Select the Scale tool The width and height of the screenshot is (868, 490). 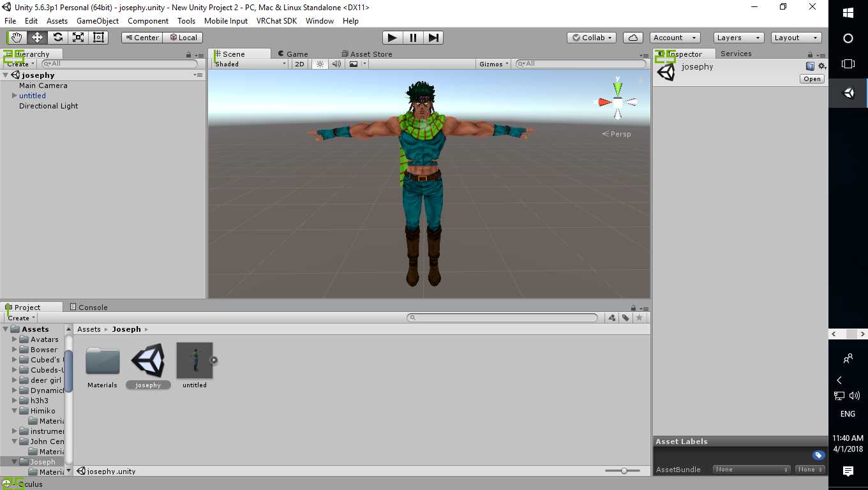pos(78,38)
